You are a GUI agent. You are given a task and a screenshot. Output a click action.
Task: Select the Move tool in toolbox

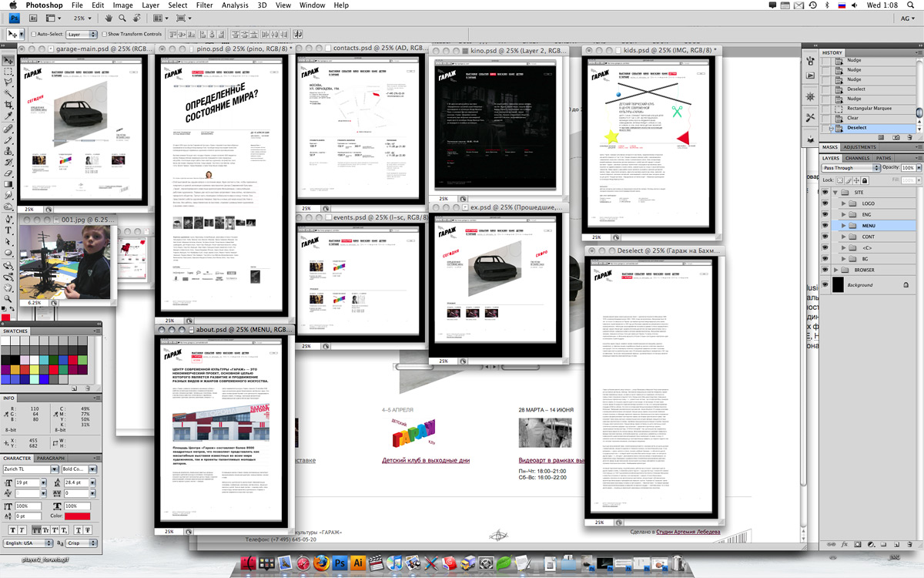(8, 60)
